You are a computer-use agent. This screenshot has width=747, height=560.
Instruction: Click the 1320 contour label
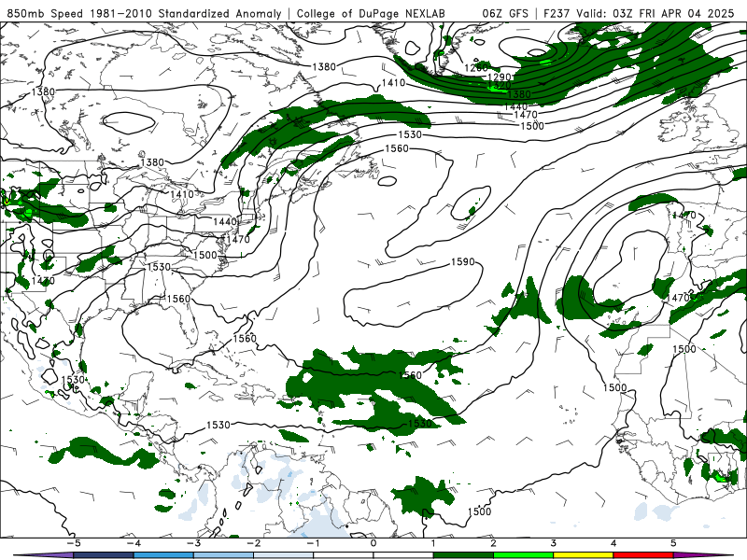(500, 86)
